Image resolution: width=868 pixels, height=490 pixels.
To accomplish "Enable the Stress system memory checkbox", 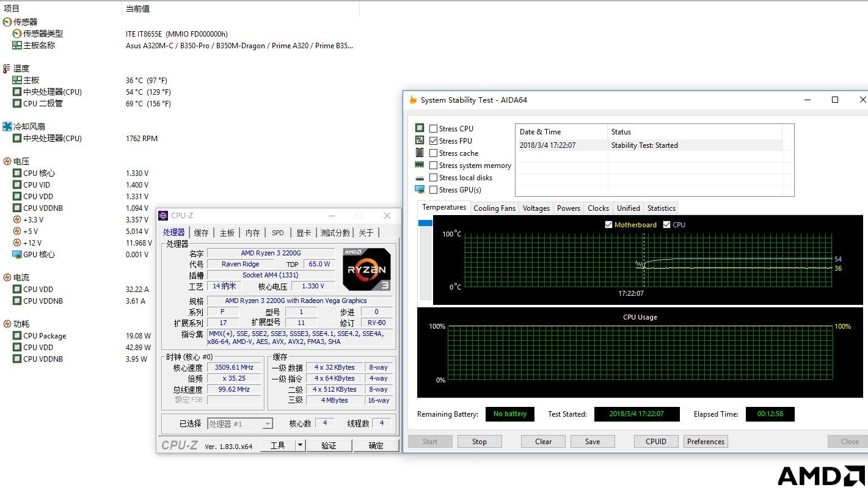I will tap(433, 165).
